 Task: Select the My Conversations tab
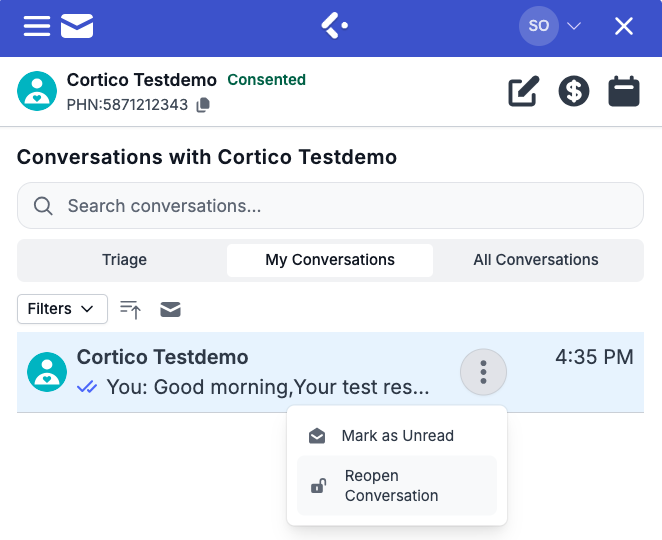click(x=330, y=260)
